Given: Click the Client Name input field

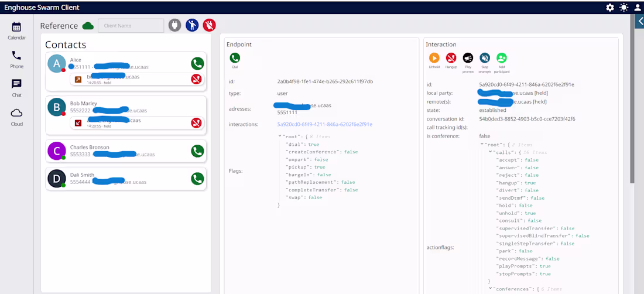Looking at the screenshot, I should (131, 26).
